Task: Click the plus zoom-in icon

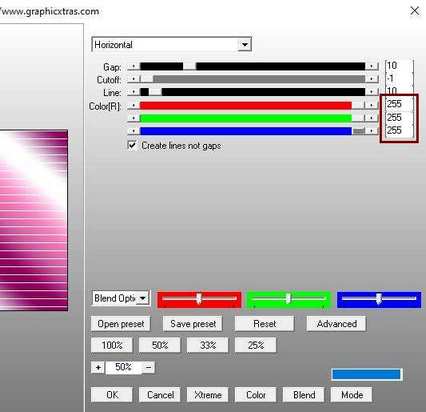Action: coord(98,367)
